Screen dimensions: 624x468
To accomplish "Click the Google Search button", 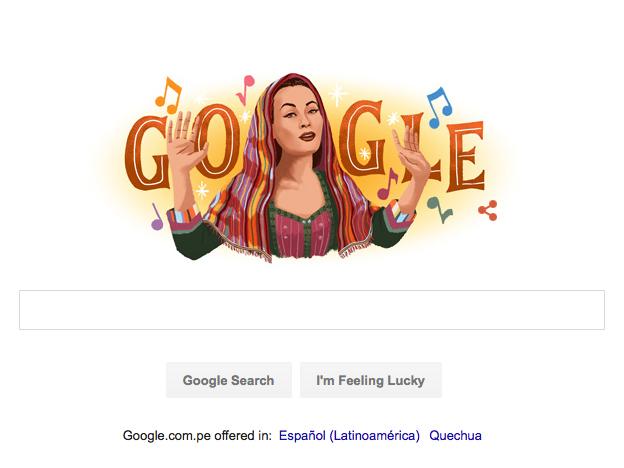I will click(229, 380).
